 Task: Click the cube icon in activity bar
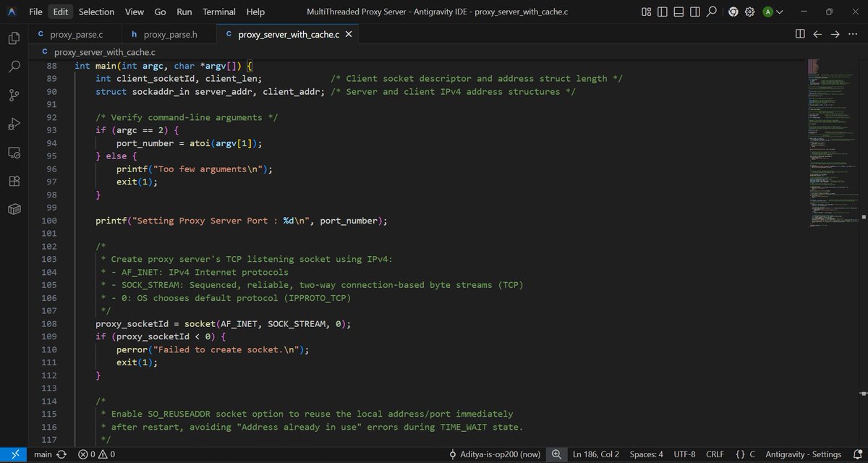[x=14, y=209]
